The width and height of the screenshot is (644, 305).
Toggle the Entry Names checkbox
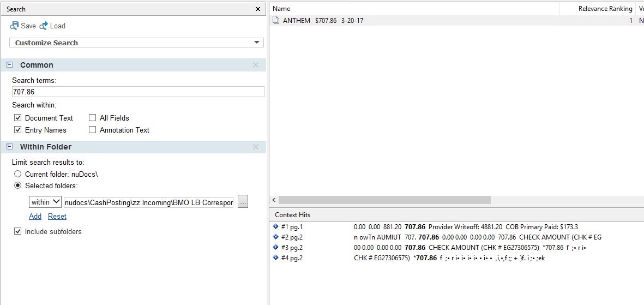coord(17,130)
